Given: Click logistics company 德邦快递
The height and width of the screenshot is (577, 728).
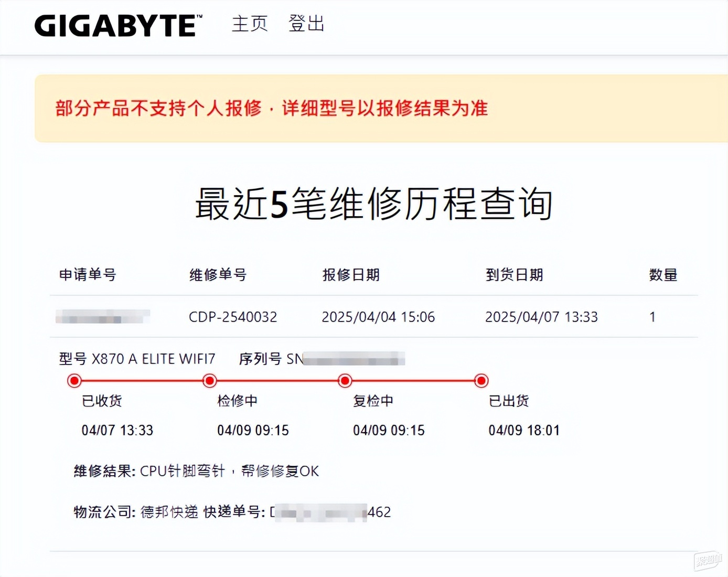Looking at the screenshot, I should 169,512.
